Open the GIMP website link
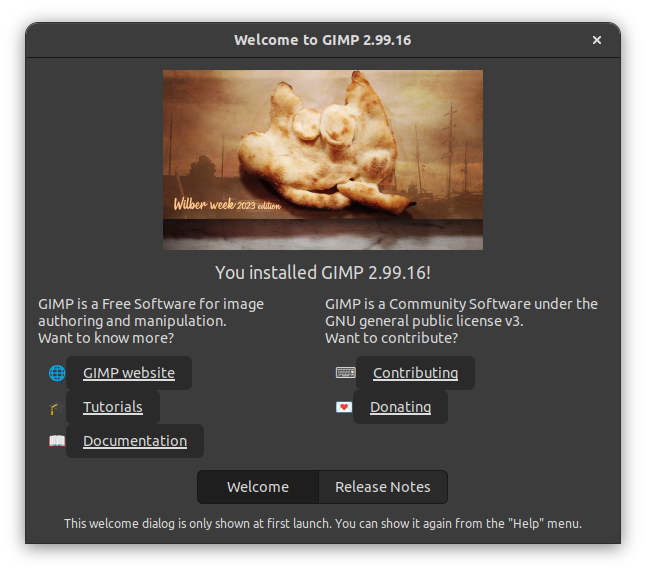The height and width of the screenshot is (572, 646). 129,373
